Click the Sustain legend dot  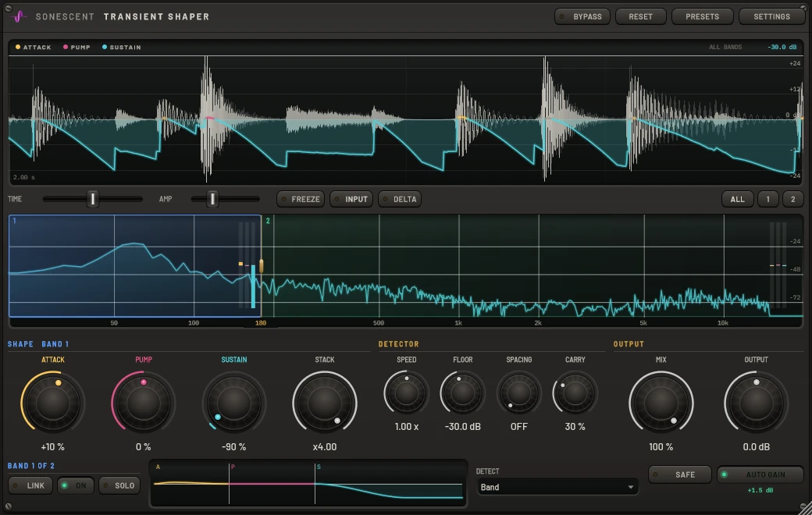click(x=105, y=47)
